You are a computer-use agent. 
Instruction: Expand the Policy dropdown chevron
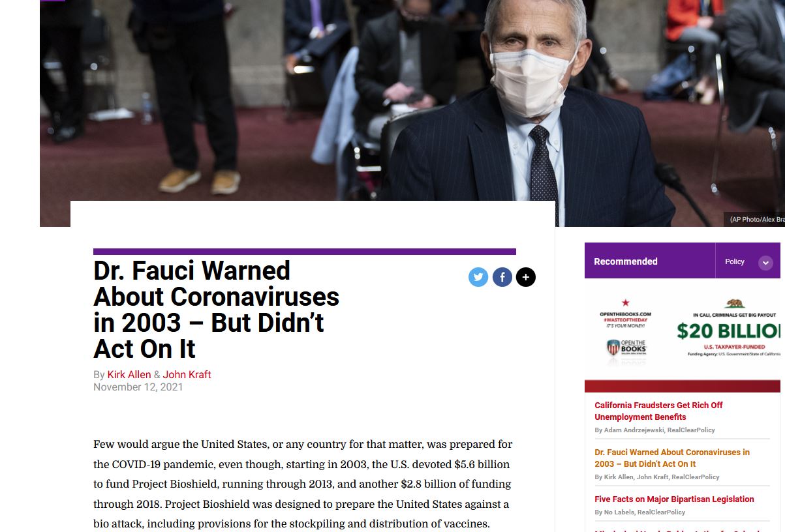(765, 263)
